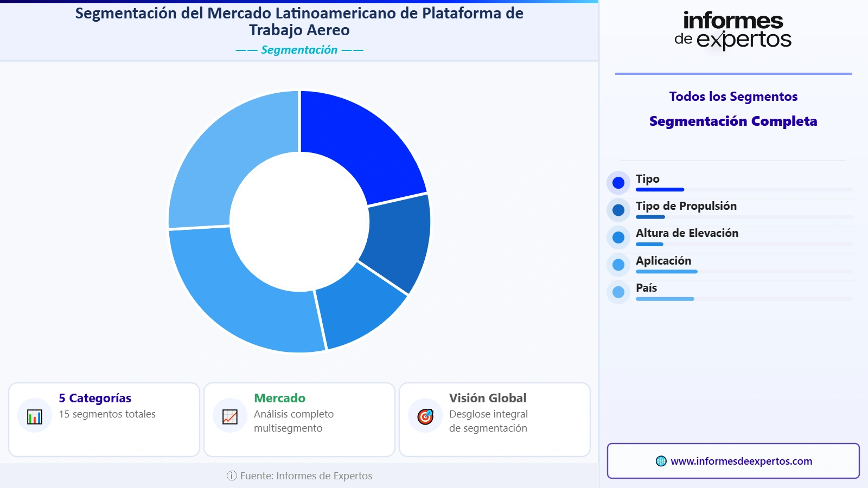The width and height of the screenshot is (868, 488).
Task: Click the progress bar under País
Action: [x=744, y=299]
